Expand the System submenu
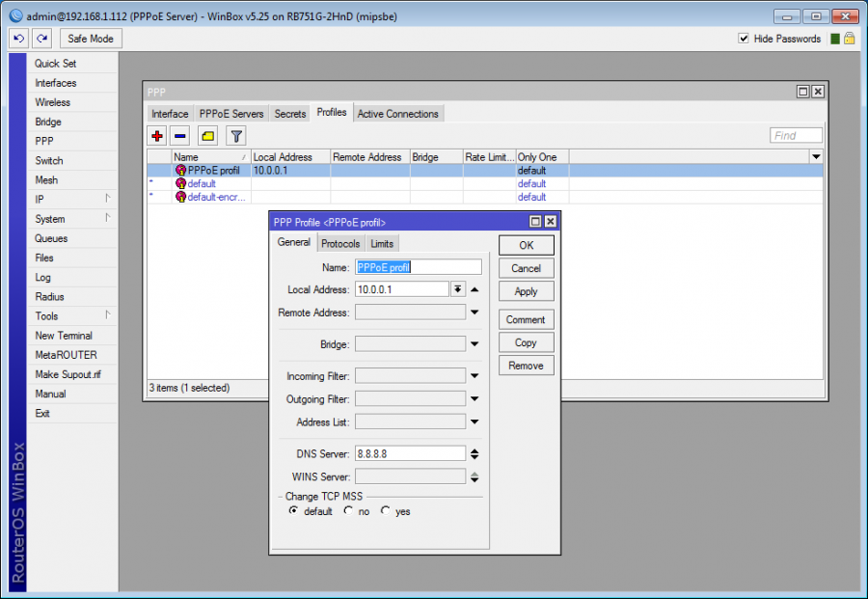 pos(108,218)
